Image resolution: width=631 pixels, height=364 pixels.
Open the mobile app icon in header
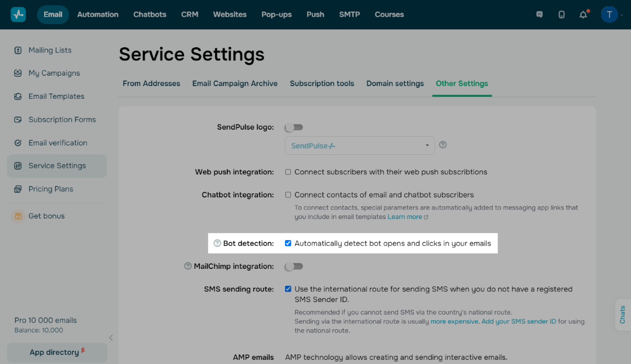pyautogui.click(x=561, y=15)
